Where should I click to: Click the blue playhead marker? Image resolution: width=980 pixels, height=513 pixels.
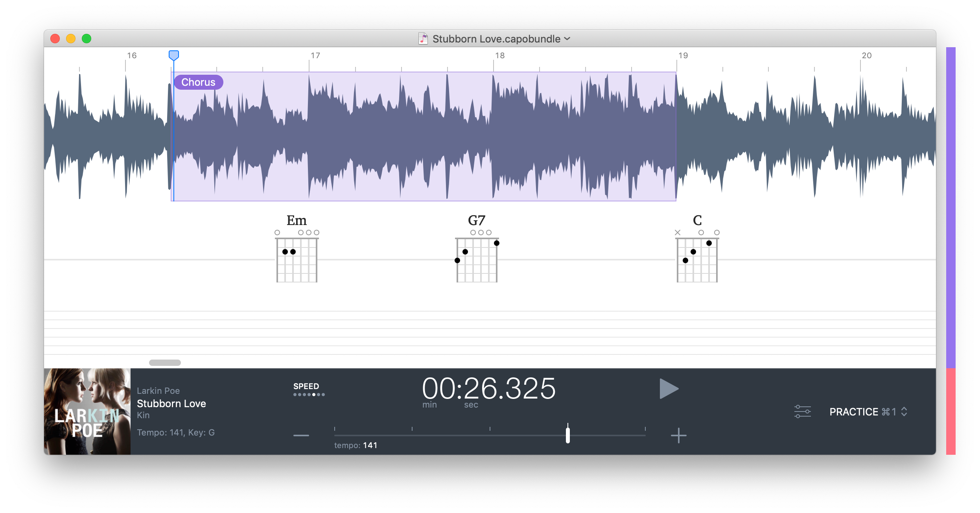(x=174, y=55)
